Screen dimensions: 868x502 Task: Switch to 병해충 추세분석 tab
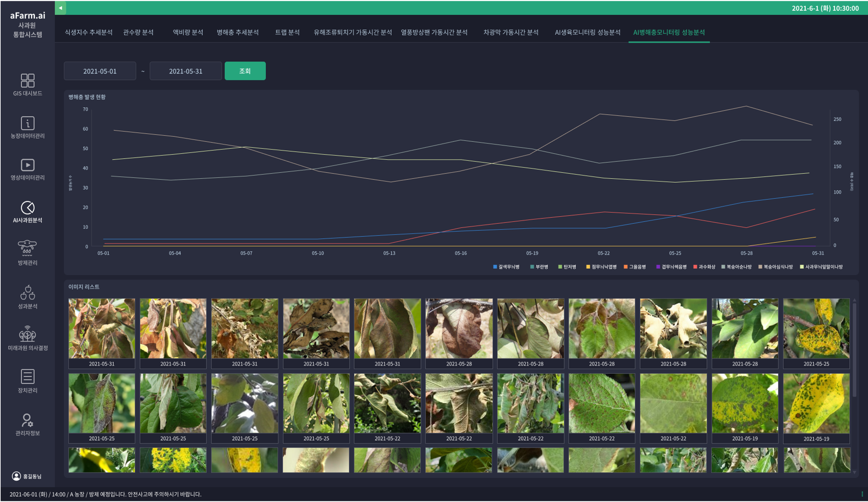pyautogui.click(x=237, y=32)
